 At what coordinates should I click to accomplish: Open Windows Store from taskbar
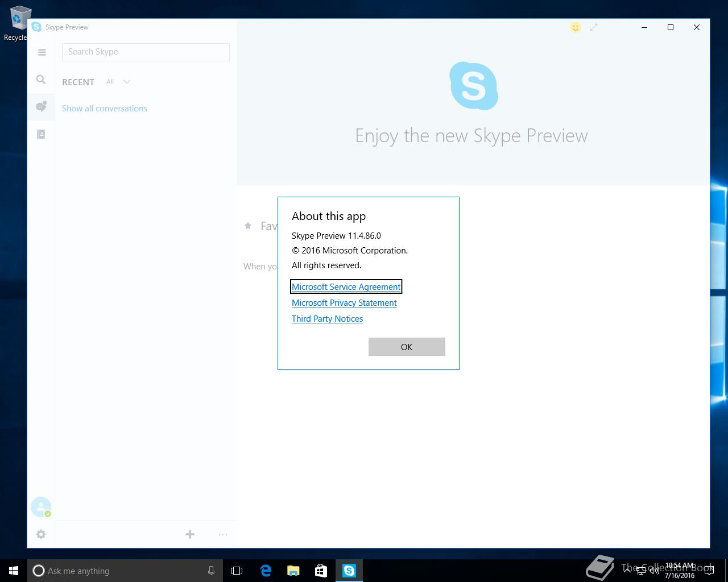321,571
